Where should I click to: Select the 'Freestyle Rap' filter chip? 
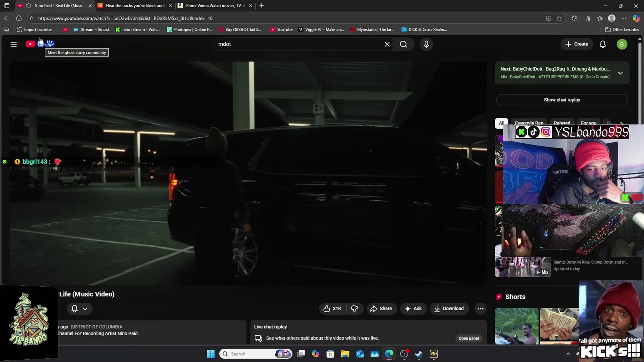529,123
